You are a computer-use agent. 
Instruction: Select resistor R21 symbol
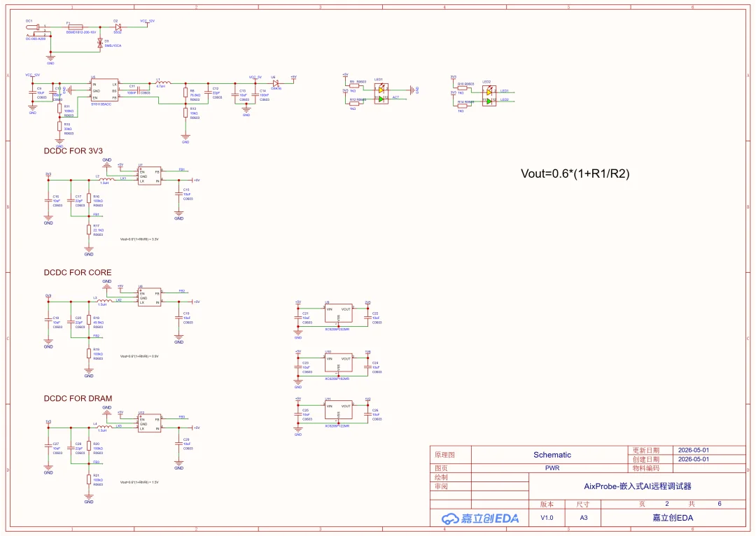click(x=89, y=479)
